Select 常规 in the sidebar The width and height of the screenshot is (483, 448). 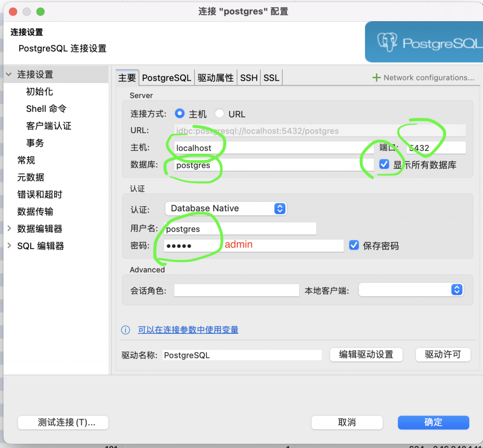pos(26,160)
